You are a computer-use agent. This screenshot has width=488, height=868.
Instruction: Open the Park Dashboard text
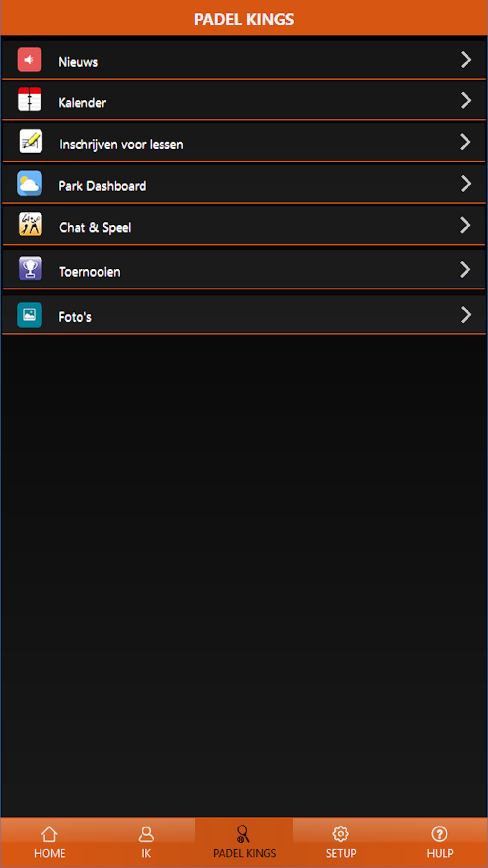(102, 186)
